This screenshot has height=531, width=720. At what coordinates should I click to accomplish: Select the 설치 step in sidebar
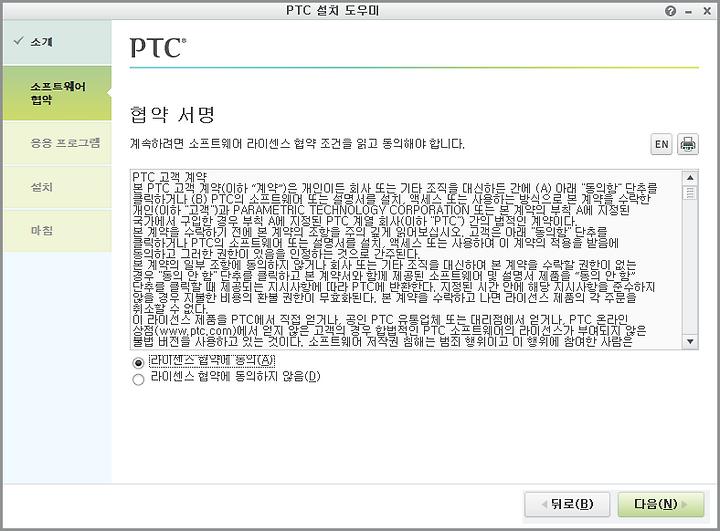tap(57, 187)
